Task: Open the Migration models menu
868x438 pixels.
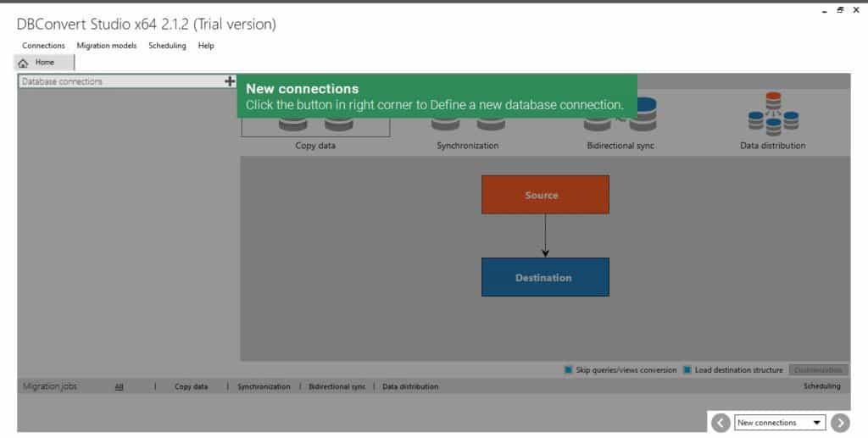Action: click(x=106, y=46)
